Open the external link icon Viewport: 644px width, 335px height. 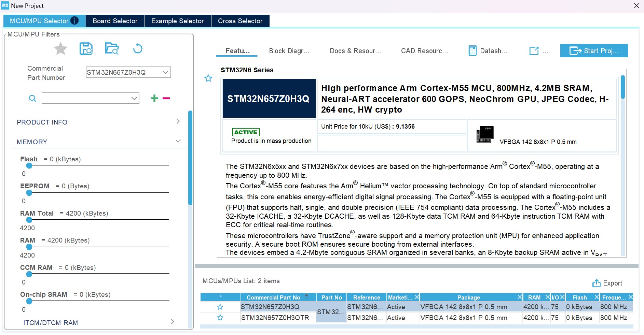(534, 51)
